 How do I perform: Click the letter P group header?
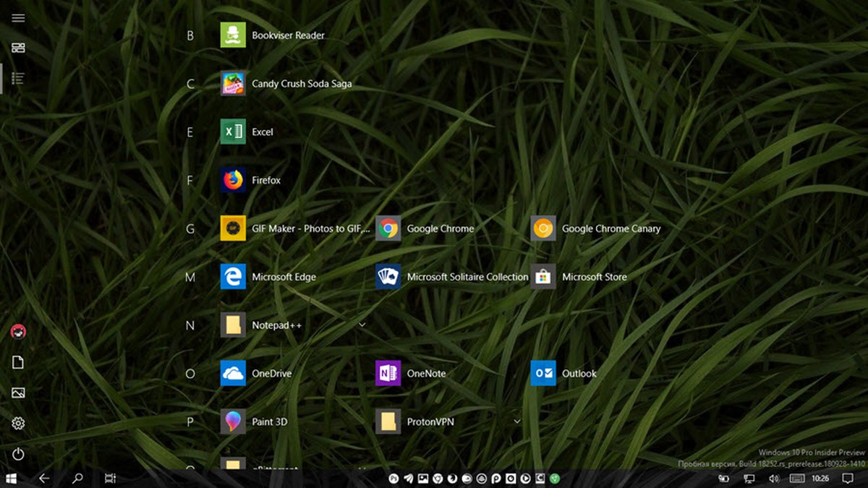pyautogui.click(x=190, y=421)
